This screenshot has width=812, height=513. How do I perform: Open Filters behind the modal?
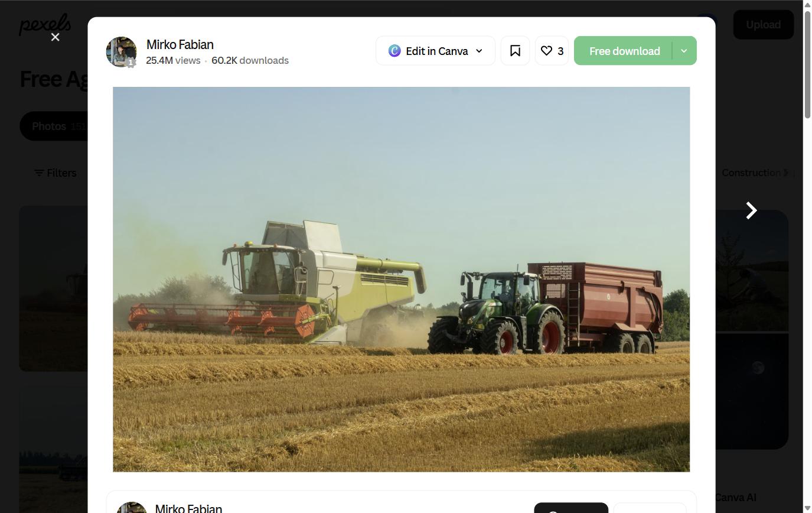(x=56, y=173)
